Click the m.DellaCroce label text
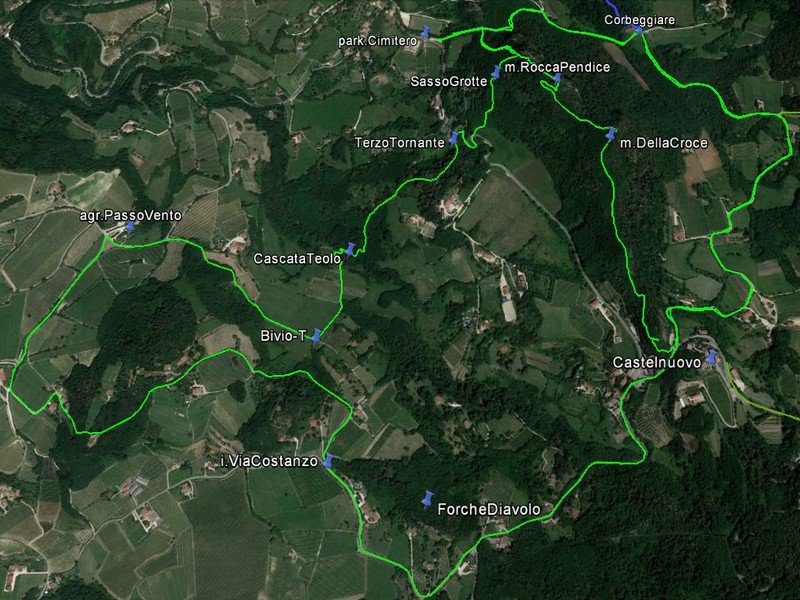Image resolution: width=800 pixels, height=600 pixels. pyautogui.click(x=663, y=143)
